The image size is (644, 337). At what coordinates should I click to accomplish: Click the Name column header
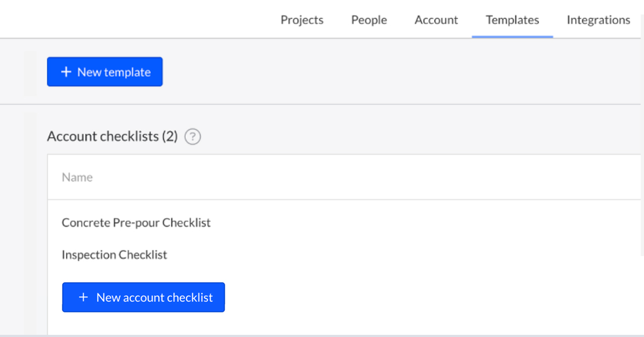click(77, 177)
